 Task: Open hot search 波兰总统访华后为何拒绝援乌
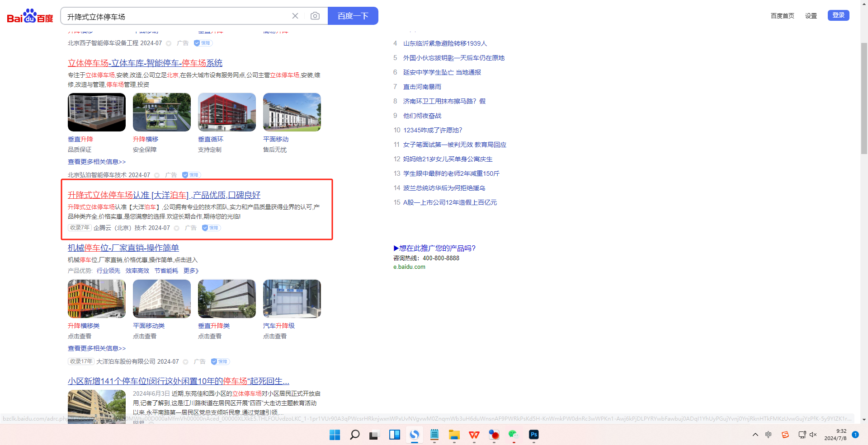pos(444,188)
